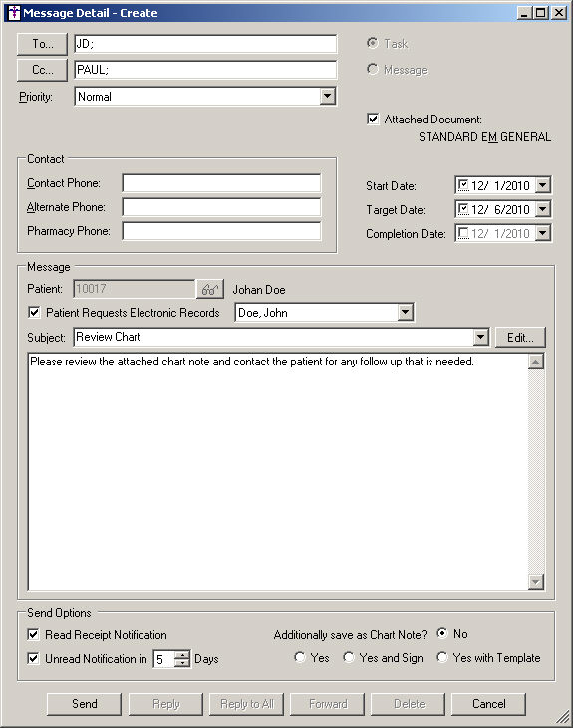This screenshot has width=573, height=728.
Task: Toggle Unread Notification checkbox
Action: click(x=33, y=658)
